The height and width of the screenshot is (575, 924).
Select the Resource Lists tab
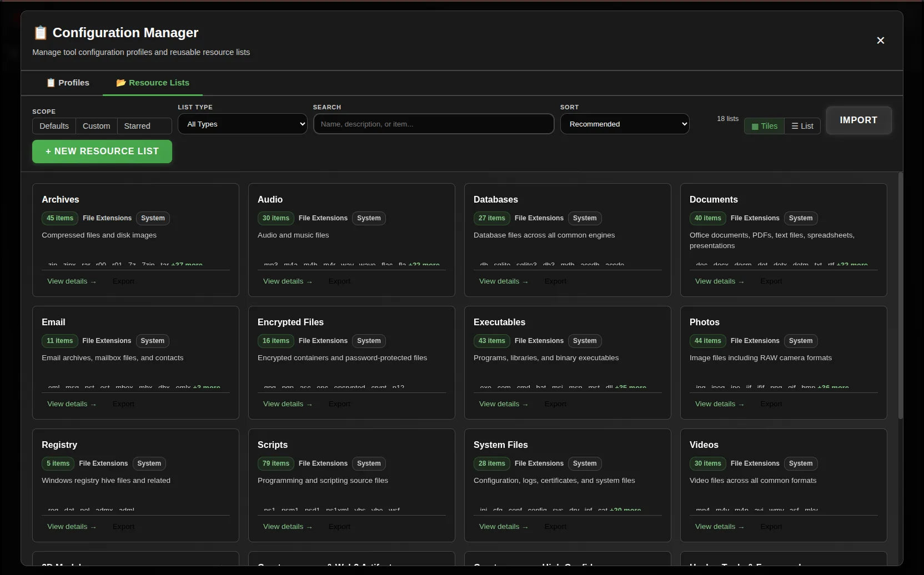tap(153, 83)
